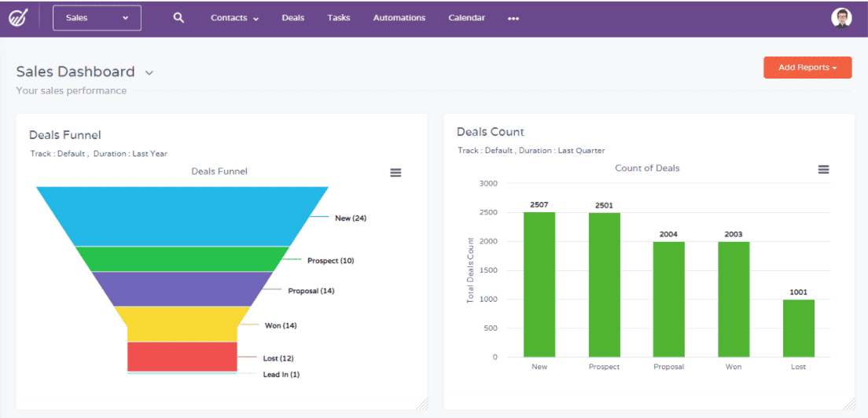Viewport: 868px width, 418px height.
Task: Open the Count of Deals chart menu icon
Action: pyautogui.click(x=823, y=170)
